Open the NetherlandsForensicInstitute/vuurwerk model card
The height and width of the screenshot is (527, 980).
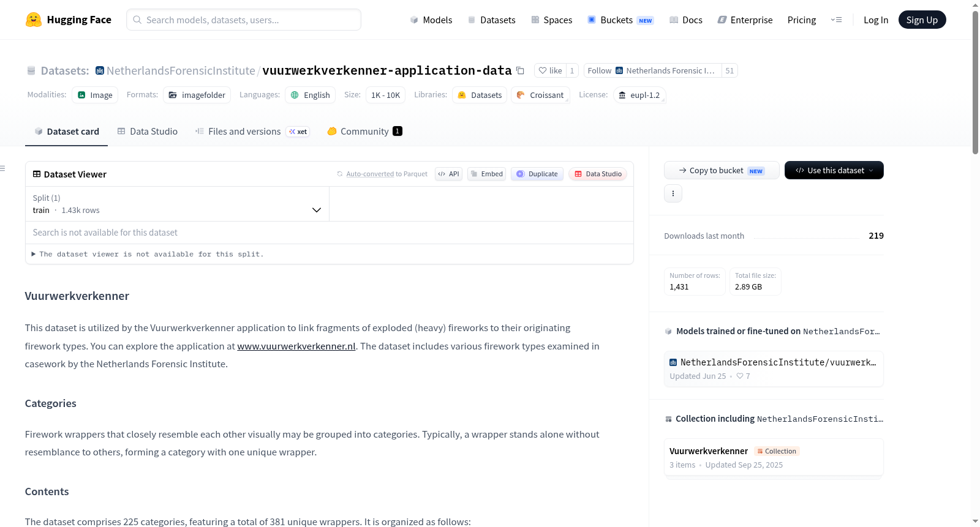pos(774,368)
